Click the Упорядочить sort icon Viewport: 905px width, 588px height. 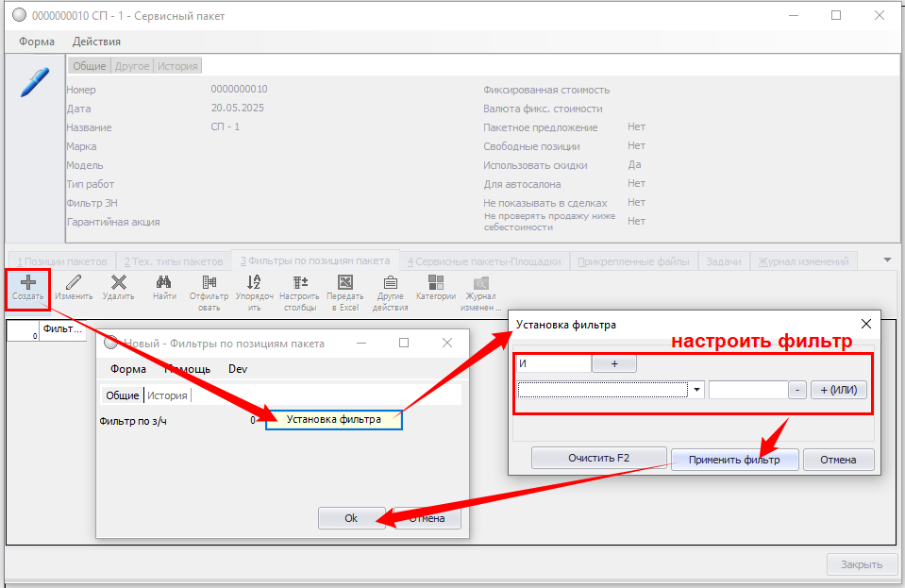pyautogui.click(x=254, y=283)
